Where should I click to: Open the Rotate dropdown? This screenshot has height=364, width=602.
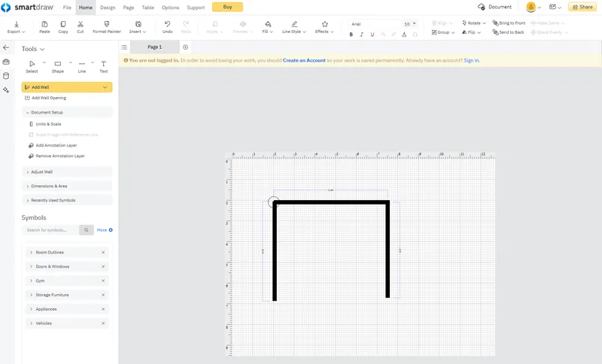[474, 23]
